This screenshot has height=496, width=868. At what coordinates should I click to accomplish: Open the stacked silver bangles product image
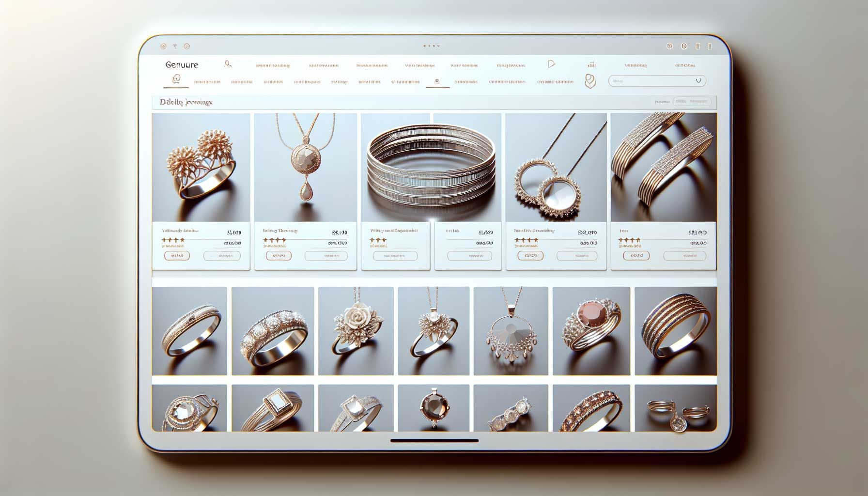tap(431, 168)
